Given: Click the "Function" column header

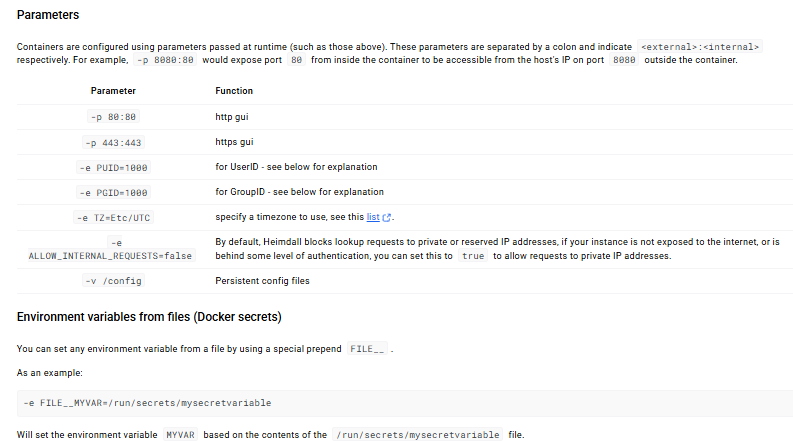Looking at the screenshot, I should pos(234,91).
